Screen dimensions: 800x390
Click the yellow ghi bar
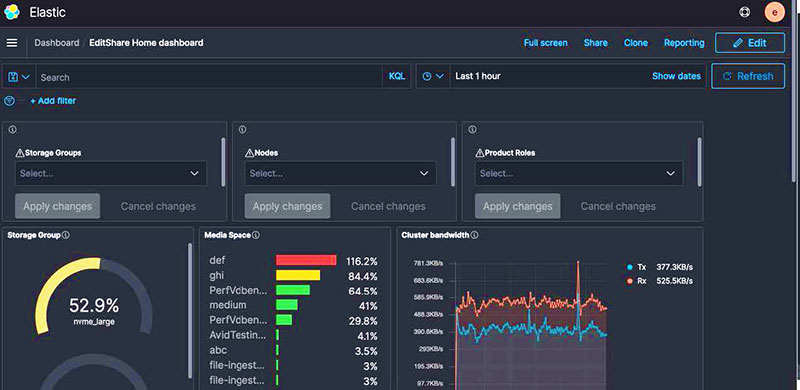pos(298,275)
